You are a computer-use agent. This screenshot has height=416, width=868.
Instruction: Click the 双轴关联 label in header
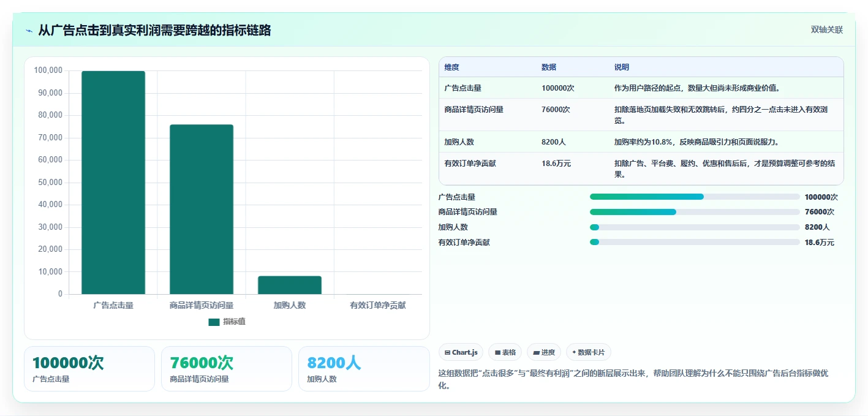pos(827,30)
